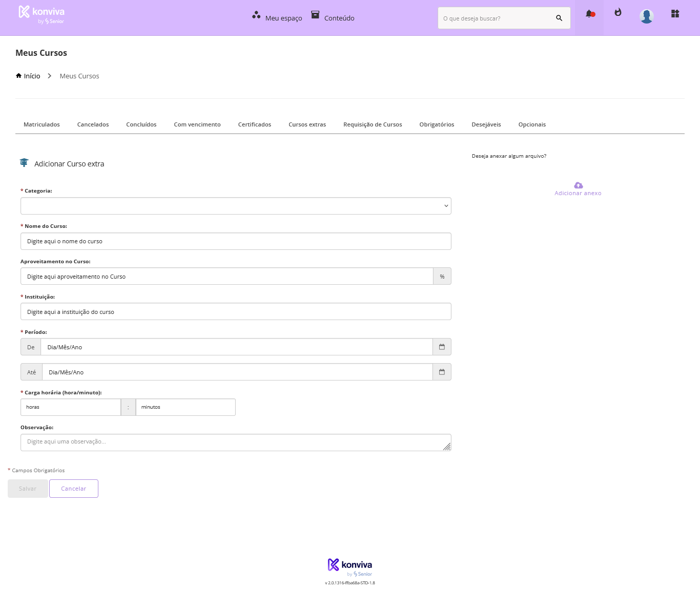Click the search magnifier icon
The height and width of the screenshot is (591, 700).
[559, 18]
